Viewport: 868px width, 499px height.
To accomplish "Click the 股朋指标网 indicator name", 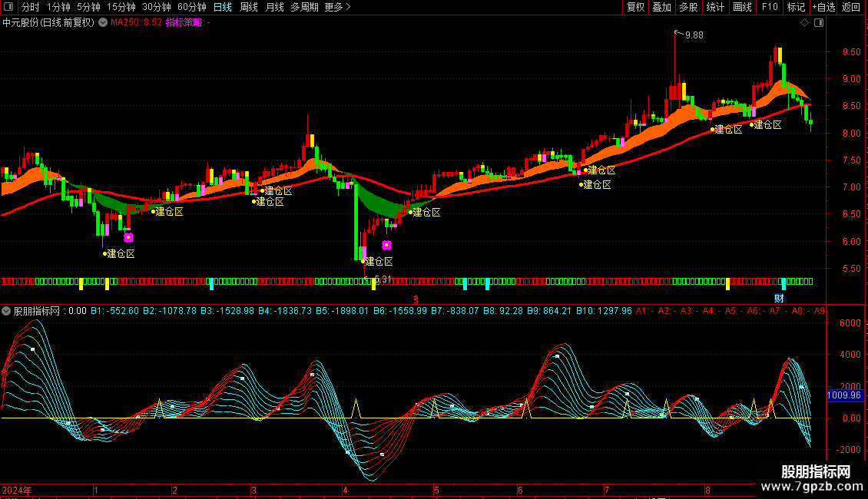I will pyautogui.click(x=37, y=311).
